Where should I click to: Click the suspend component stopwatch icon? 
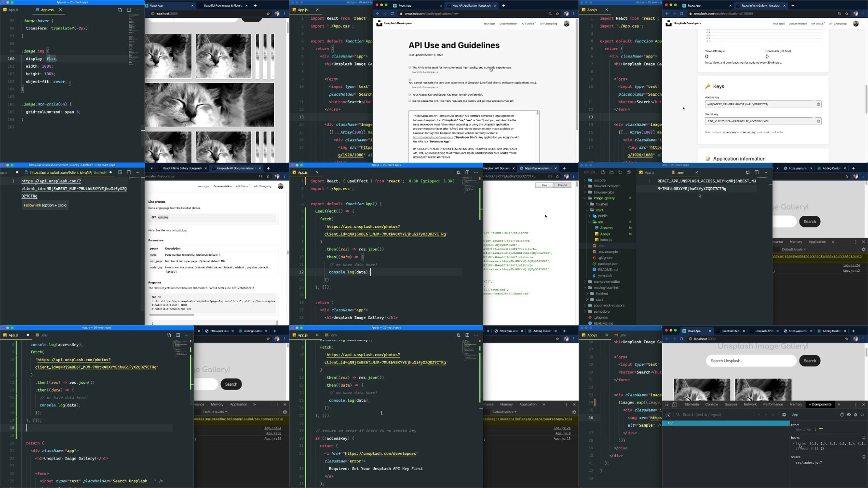pos(842,415)
